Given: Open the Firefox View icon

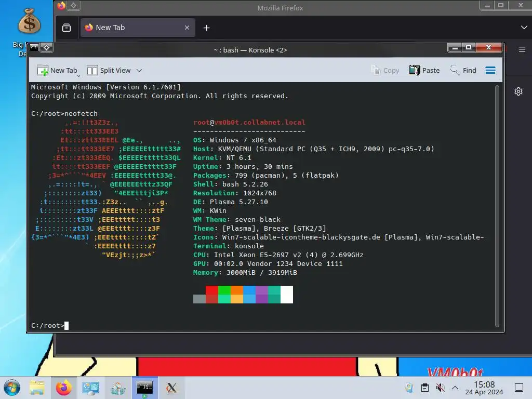Looking at the screenshot, I should (66, 28).
